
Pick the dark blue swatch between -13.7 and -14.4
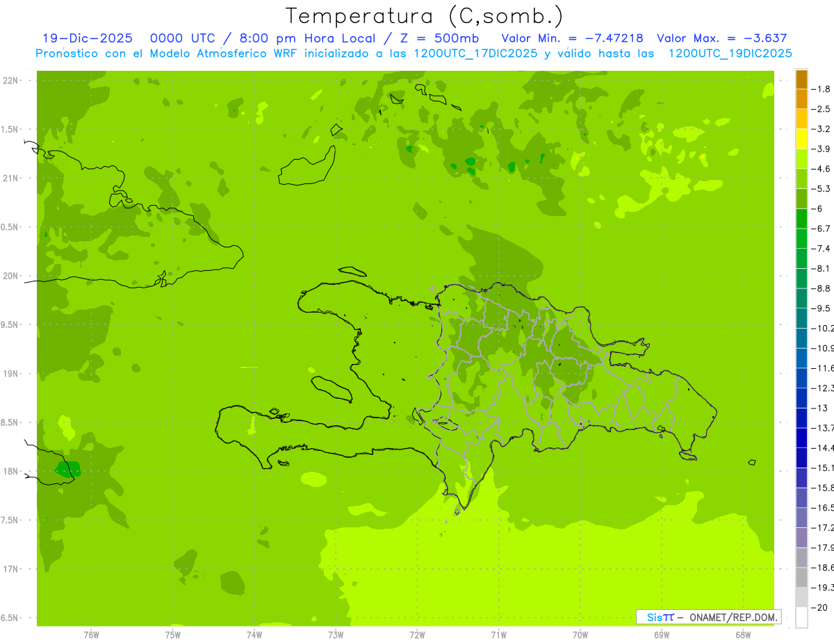pos(801,438)
